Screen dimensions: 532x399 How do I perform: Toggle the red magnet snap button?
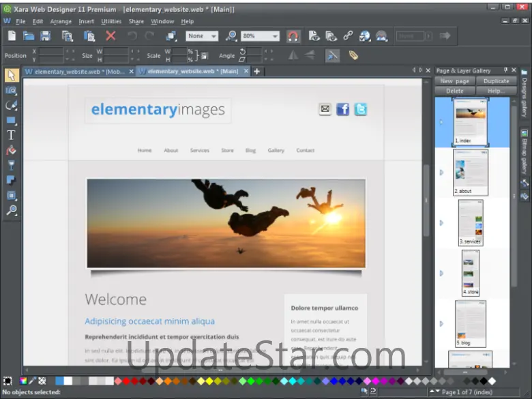293,36
